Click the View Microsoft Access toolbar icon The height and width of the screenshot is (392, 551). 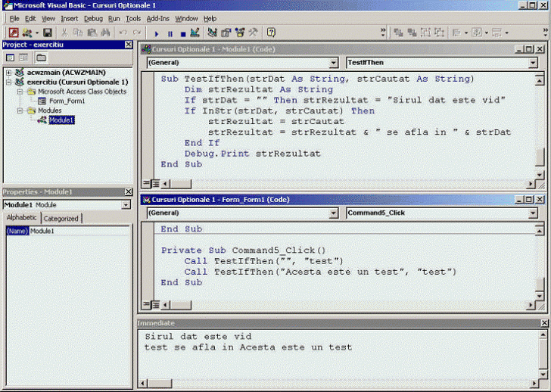[x=14, y=33]
